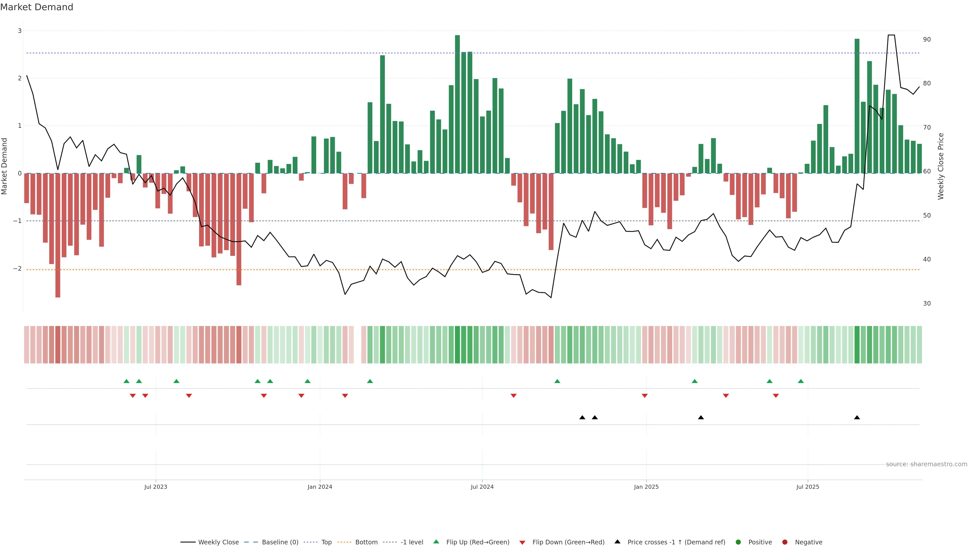Click the black Price crosses -1 legend icon
The image size is (980, 551).
pyautogui.click(x=617, y=542)
